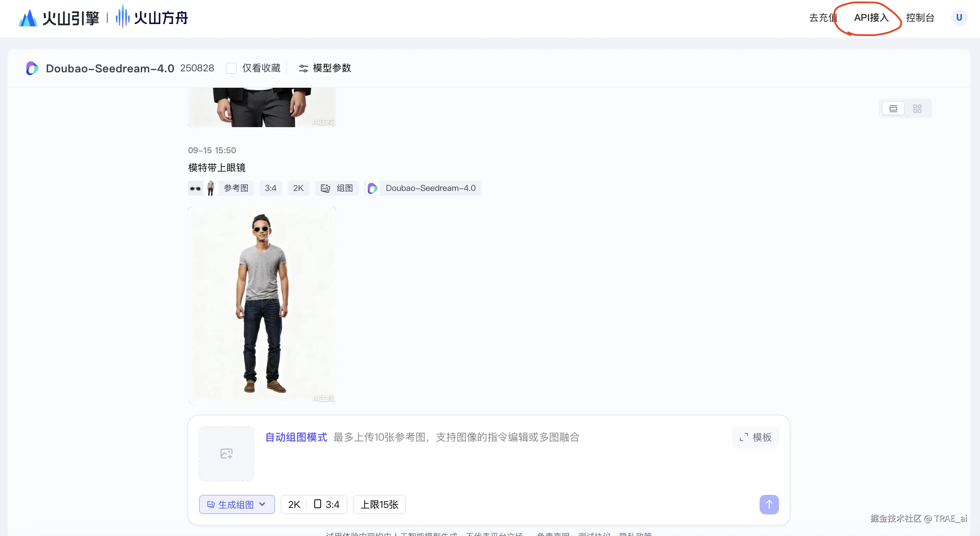Screen dimensions: 980x536
Task: Open the 上限15张 image limit selector
Action: point(379,504)
